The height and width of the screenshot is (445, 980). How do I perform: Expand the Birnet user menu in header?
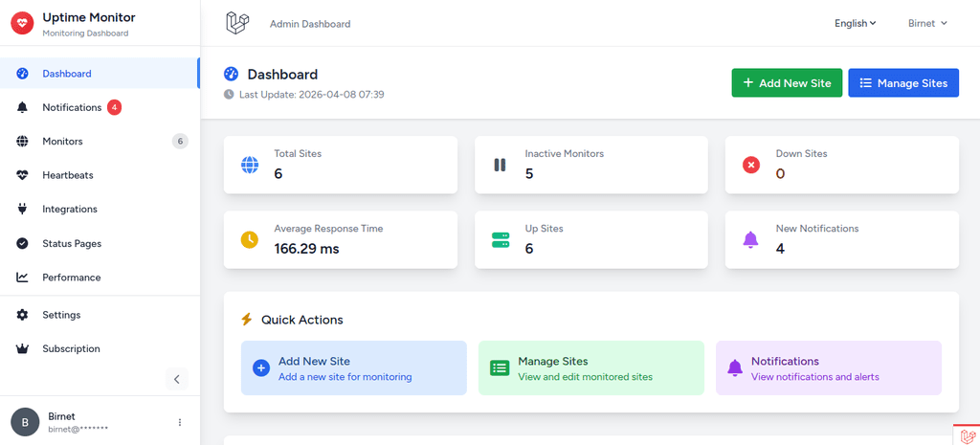926,24
